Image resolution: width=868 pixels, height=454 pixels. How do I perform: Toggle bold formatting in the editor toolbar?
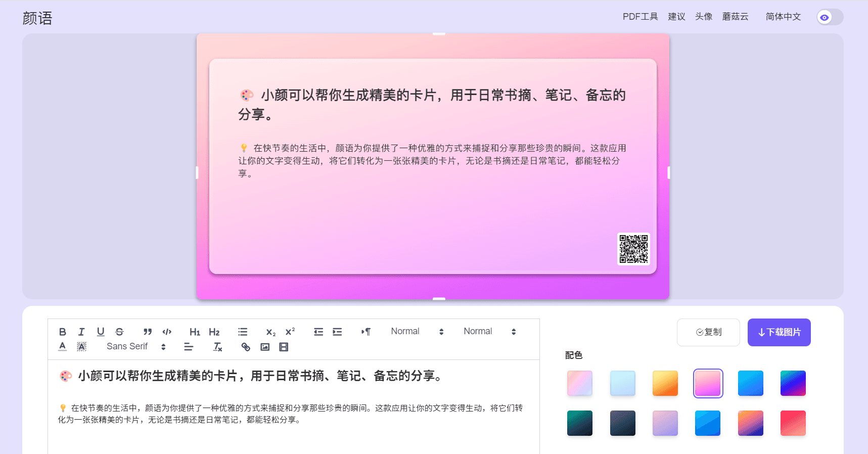(63, 332)
